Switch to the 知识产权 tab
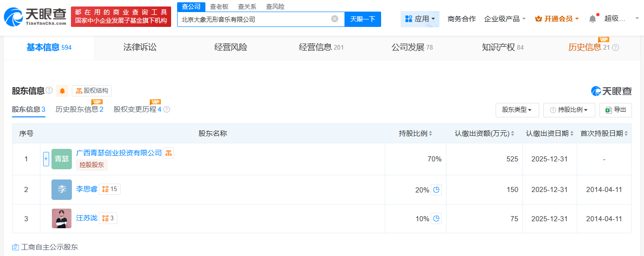 [x=503, y=47]
